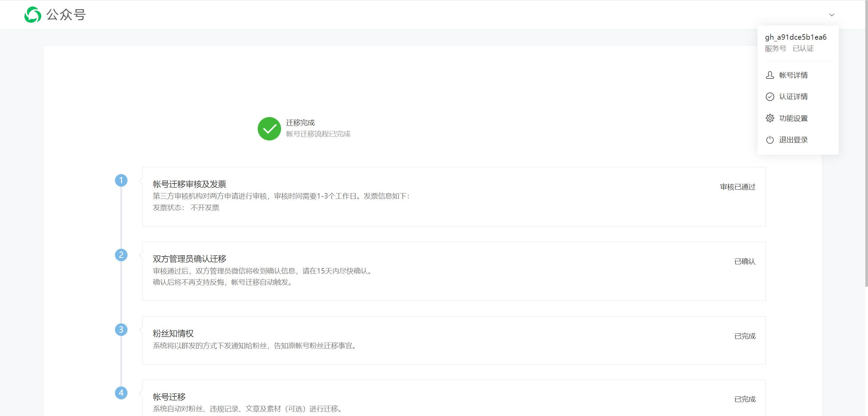
Task: Click step 1 circle marker
Action: tap(121, 180)
